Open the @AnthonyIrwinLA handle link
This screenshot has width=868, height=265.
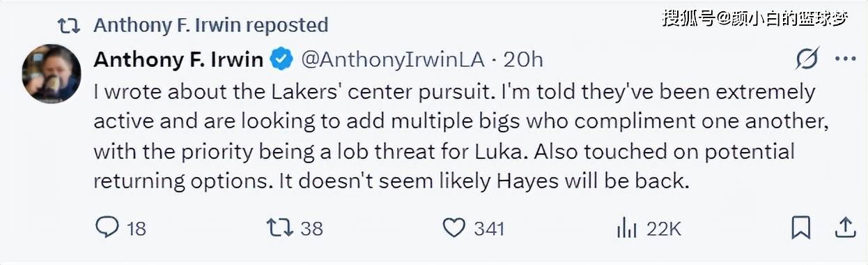coord(392,60)
